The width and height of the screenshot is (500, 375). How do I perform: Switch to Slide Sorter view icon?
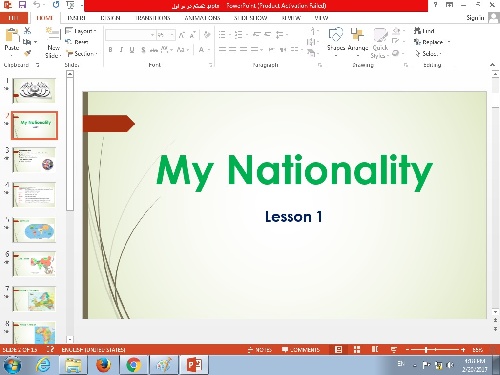point(357,349)
